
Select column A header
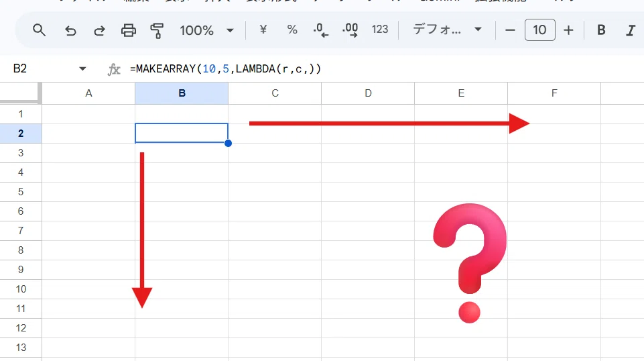(88, 93)
